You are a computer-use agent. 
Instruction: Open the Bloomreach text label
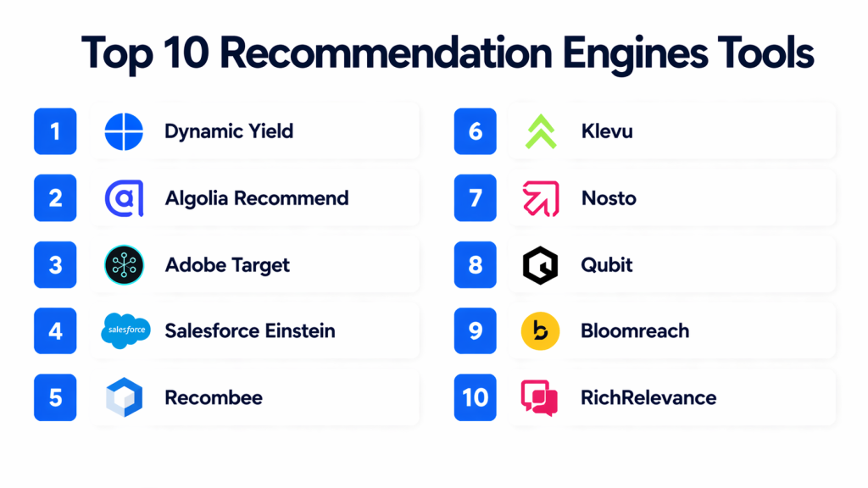coord(635,330)
